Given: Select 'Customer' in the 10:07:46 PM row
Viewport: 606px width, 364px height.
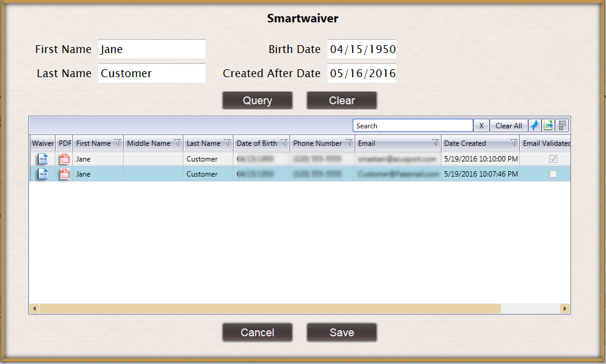Looking at the screenshot, I should (208, 174).
